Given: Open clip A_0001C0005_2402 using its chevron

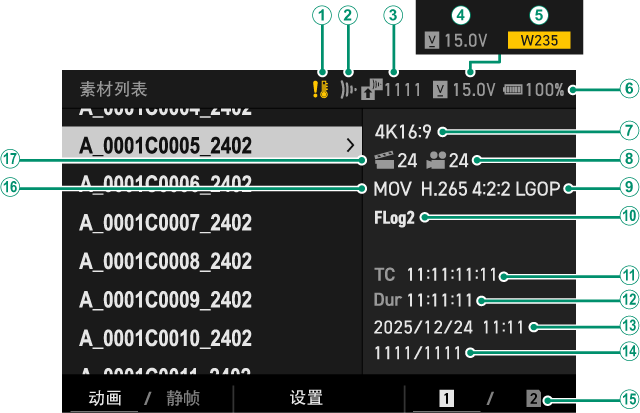Looking at the screenshot, I should pyautogui.click(x=350, y=145).
